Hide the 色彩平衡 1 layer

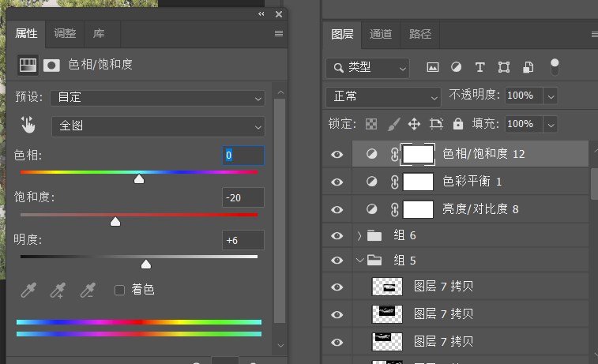[337, 182]
